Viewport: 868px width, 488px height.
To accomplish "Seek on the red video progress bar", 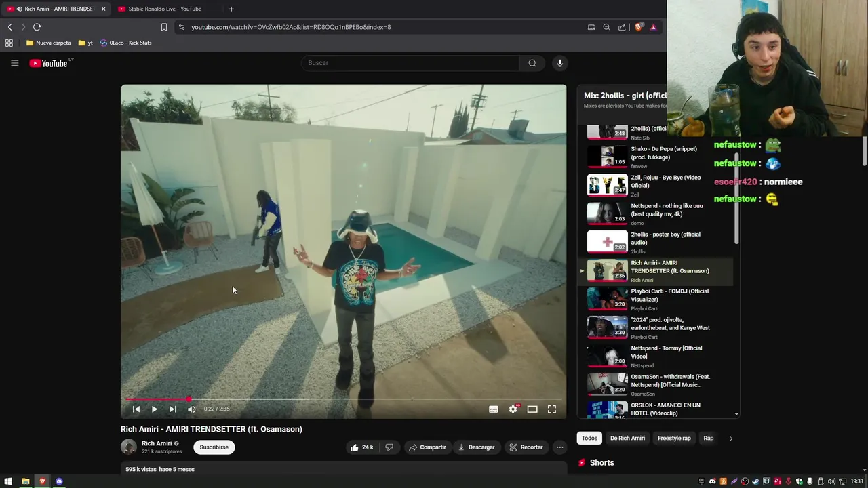I will 343,399.
